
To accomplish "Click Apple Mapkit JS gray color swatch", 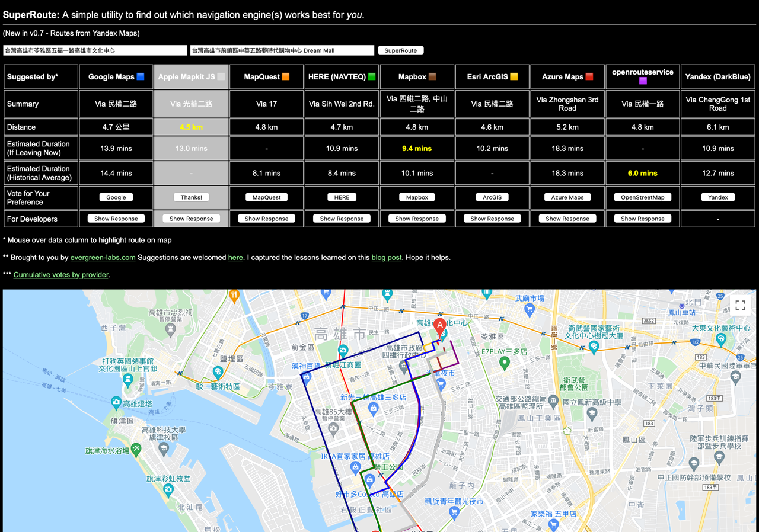I will (x=221, y=76).
